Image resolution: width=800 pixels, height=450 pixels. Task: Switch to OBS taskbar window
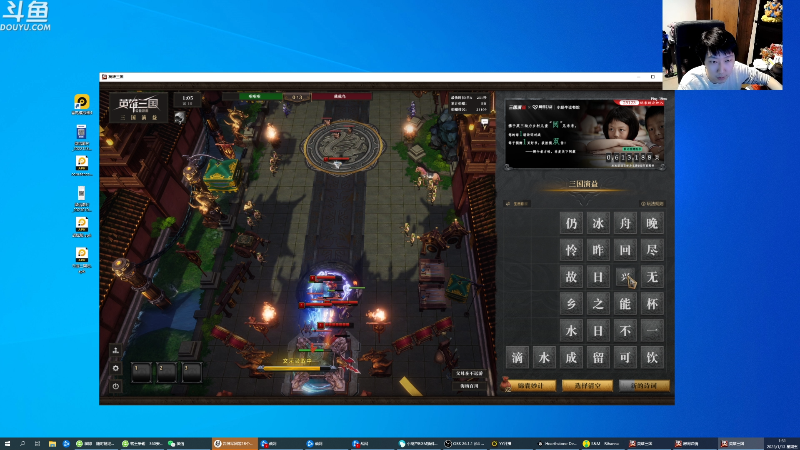[465, 444]
